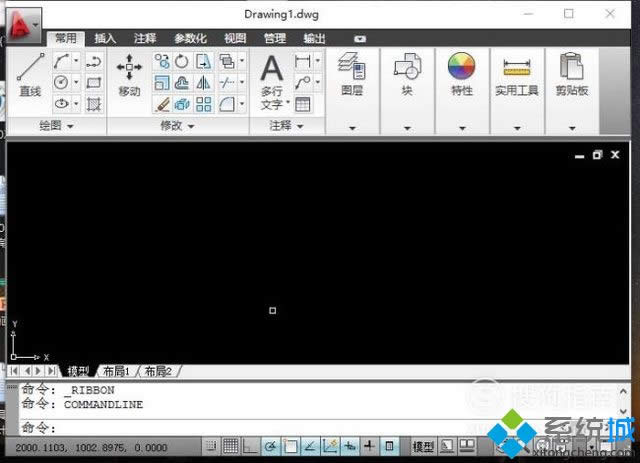The width and height of the screenshot is (640, 463).
Task: Open the Arc tool dropdown arrow
Action: click(76, 61)
